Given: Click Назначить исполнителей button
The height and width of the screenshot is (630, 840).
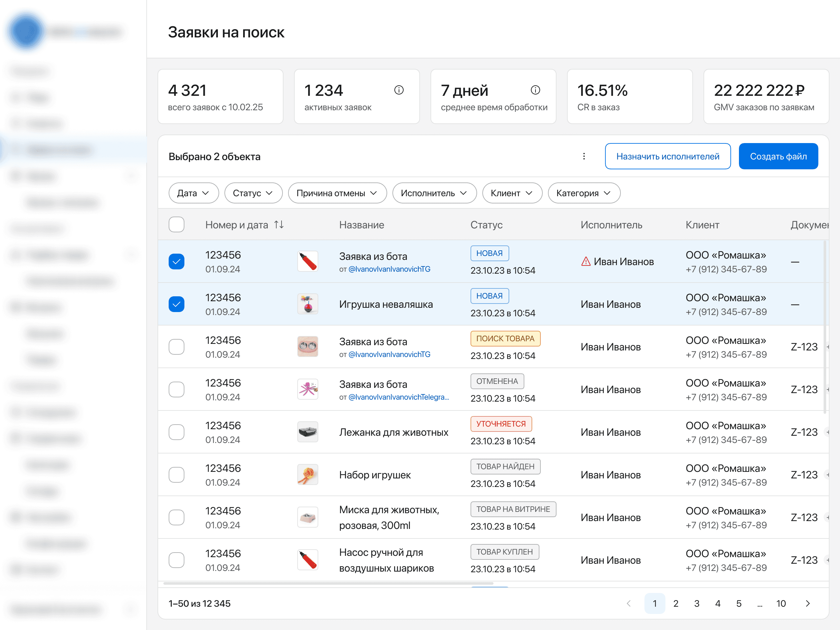Looking at the screenshot, I should pyautogui.click(x=668, y=156).
